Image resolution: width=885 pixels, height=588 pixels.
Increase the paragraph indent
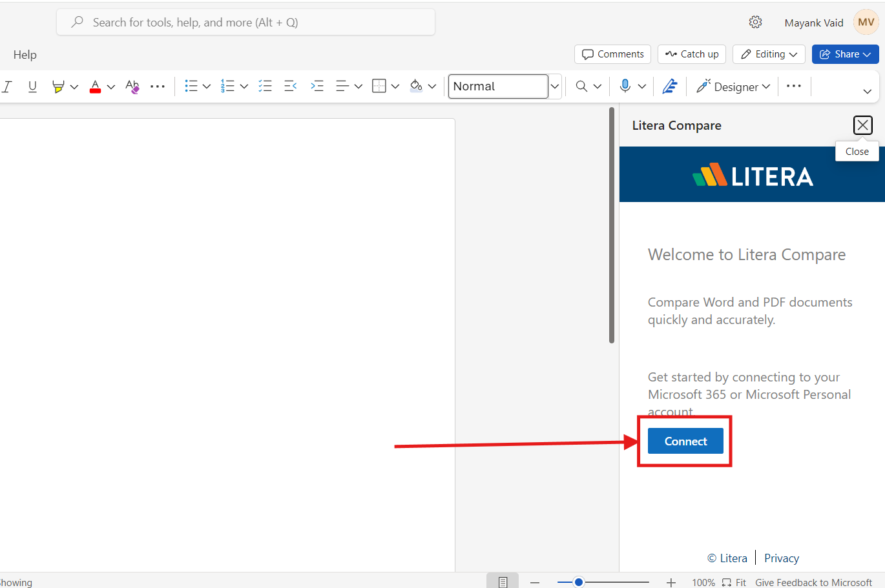coord(317,86)
